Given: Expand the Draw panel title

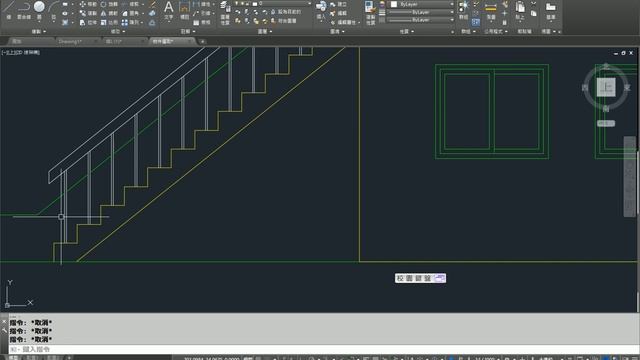Looking at the screenshot, I should pyautogui.click(x=39, y=31).
